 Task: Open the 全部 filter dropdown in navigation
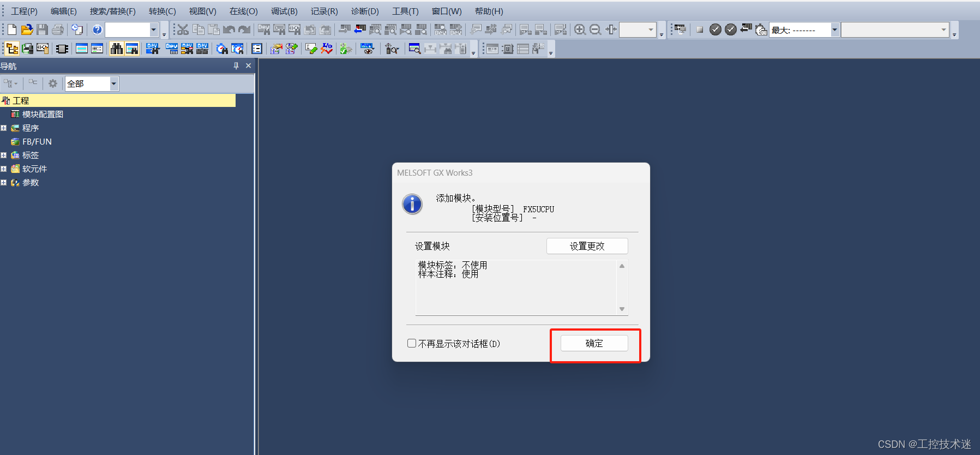point(113,83)
